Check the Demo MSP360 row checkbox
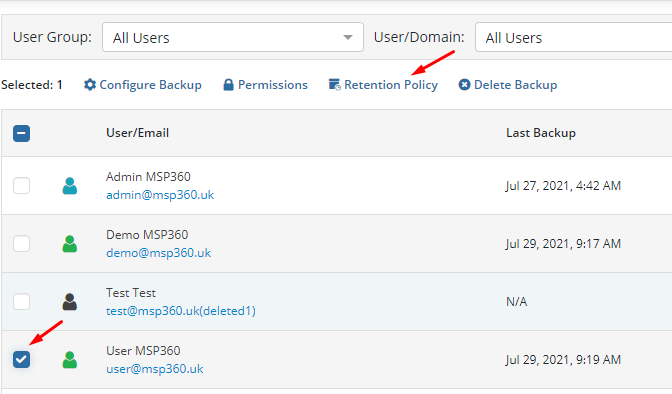The width and height of the screenshot is (672, 394). (21, 244)
